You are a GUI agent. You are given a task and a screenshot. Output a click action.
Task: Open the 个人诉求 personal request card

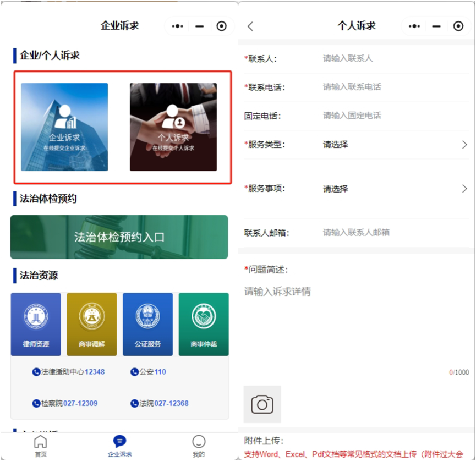click(x=173, y=127)
